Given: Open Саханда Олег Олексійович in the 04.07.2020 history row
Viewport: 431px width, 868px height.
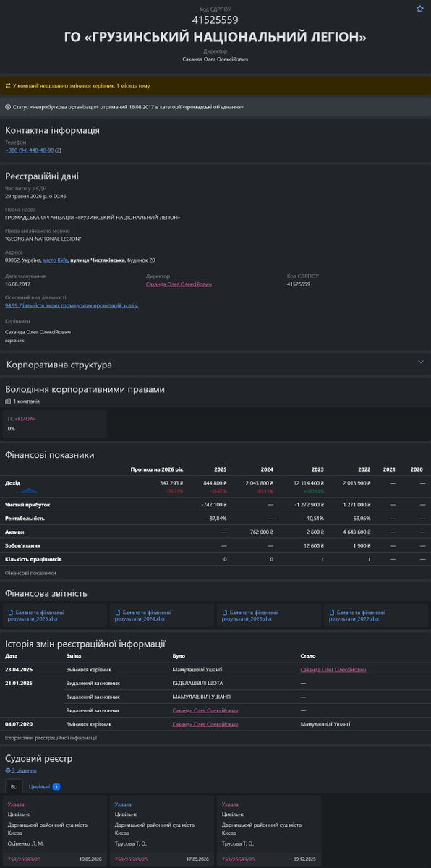Looking at the screenshot, I should 205,723.
